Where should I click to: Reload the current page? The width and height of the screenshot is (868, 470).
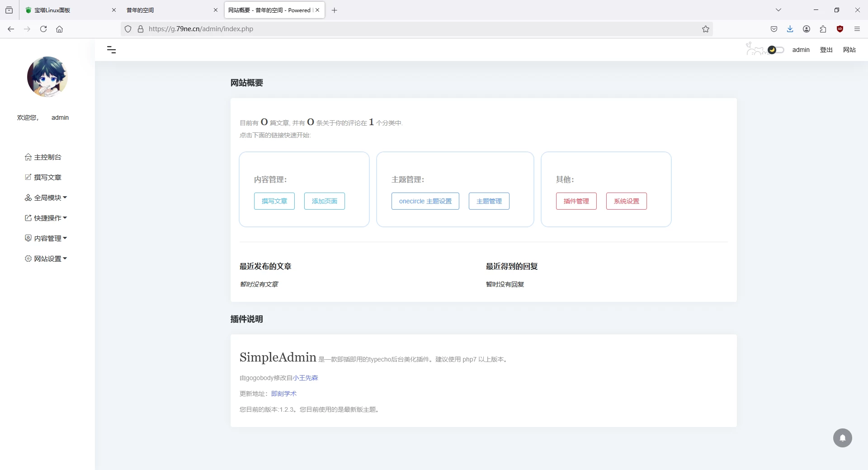(43, 29)
